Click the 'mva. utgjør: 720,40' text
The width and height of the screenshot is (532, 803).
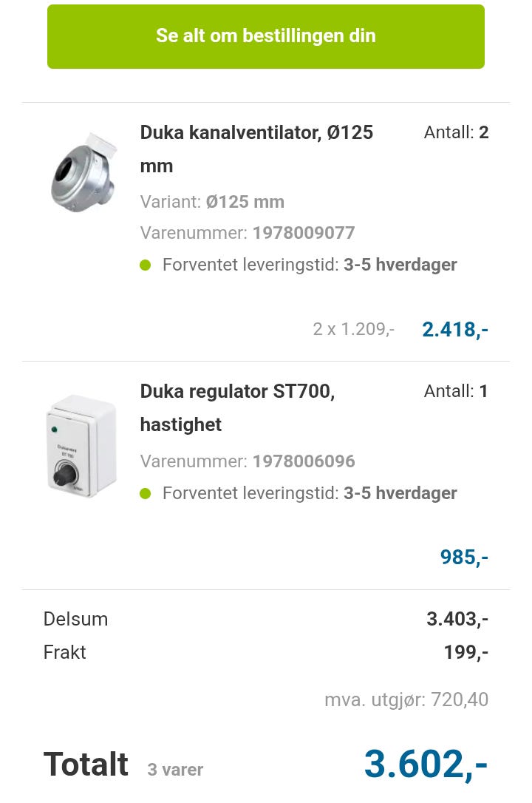(x=406, y=699)
